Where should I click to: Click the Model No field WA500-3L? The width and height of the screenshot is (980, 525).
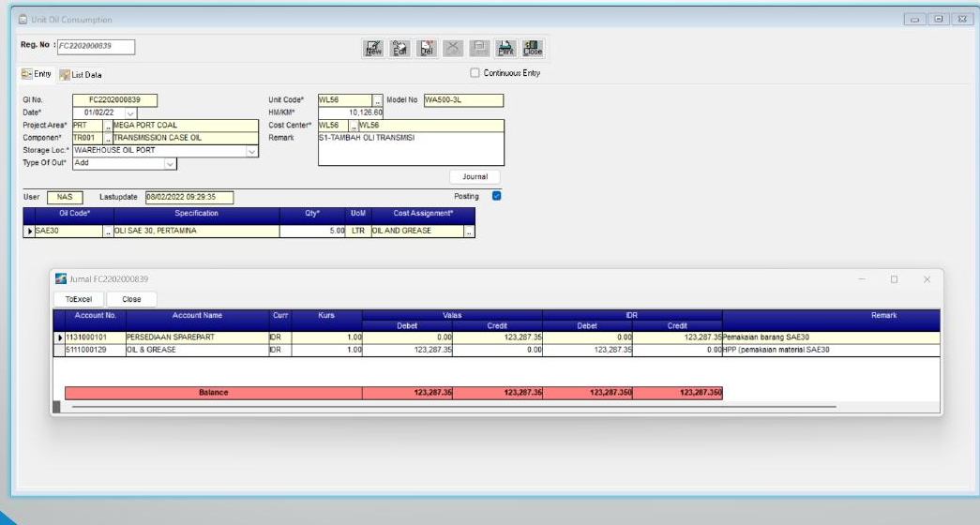(x=463, y=100)
